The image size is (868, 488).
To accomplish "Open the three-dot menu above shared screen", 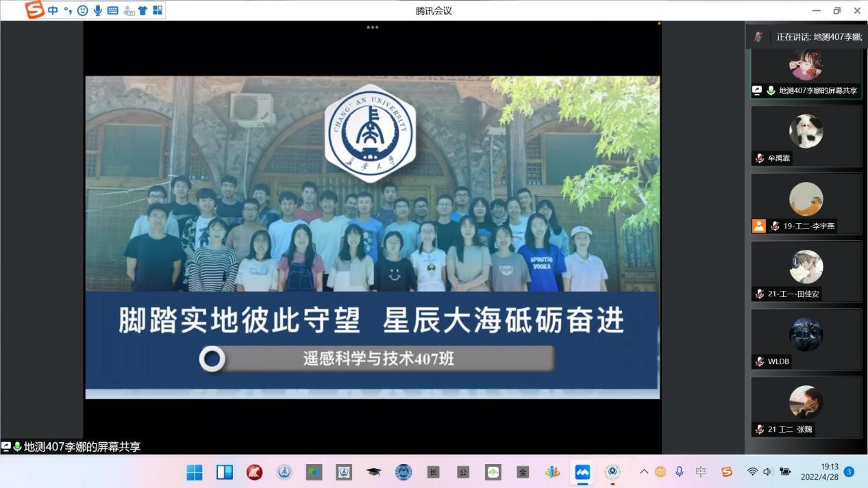I will (373, 27).
